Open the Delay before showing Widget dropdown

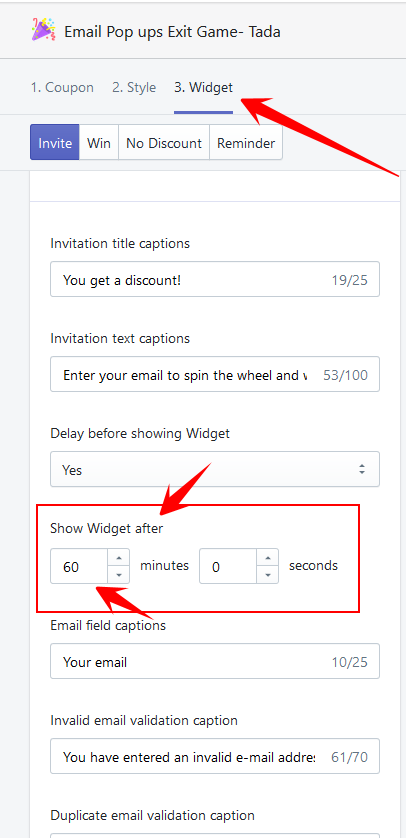[x=215, y=469]
